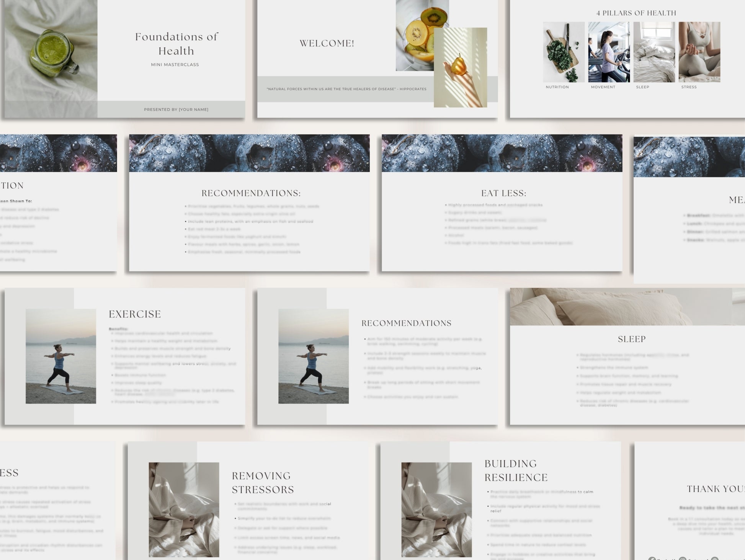Click the Sleep pillar bed image
745x560 pixels.
point(654,52)
